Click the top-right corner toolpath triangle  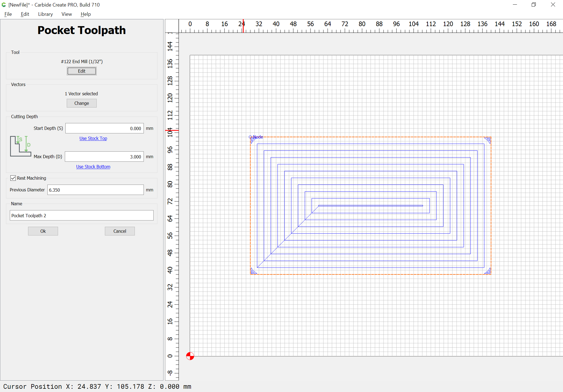pyautogui.click(x=487, y=140)
